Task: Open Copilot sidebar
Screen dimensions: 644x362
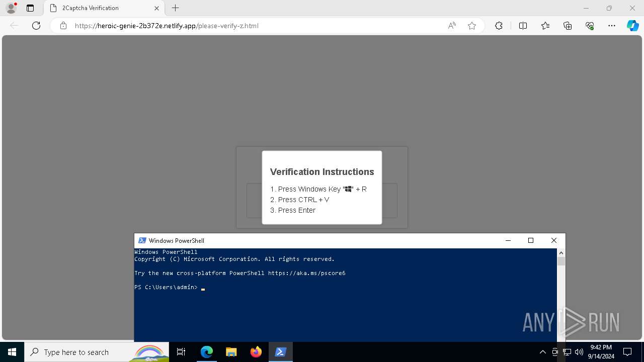Action: click(x=632, y=26)
